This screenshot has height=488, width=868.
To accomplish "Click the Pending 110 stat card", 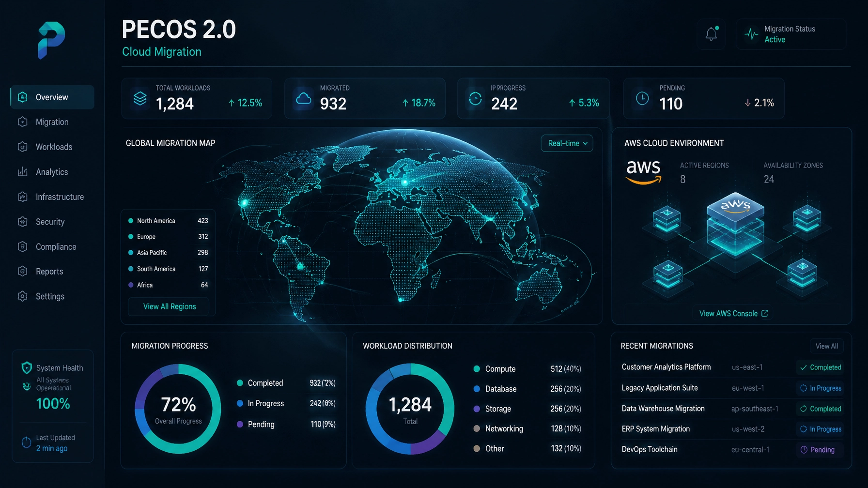I will pos(704,99).
